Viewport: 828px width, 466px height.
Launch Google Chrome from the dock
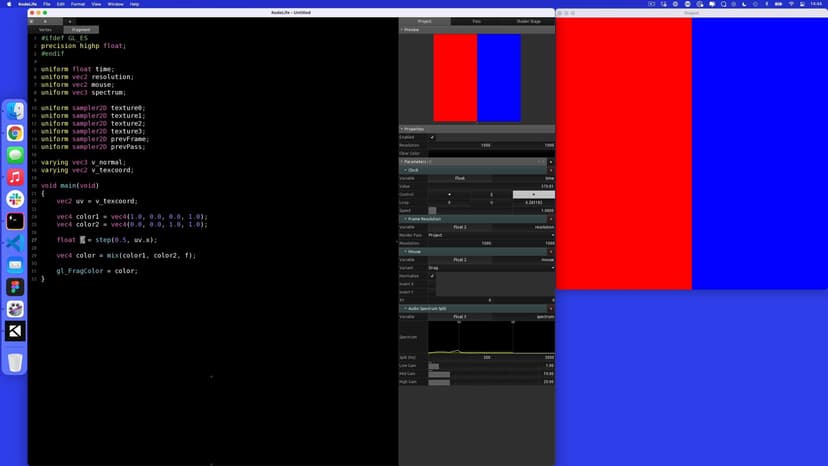pos(15,133)
